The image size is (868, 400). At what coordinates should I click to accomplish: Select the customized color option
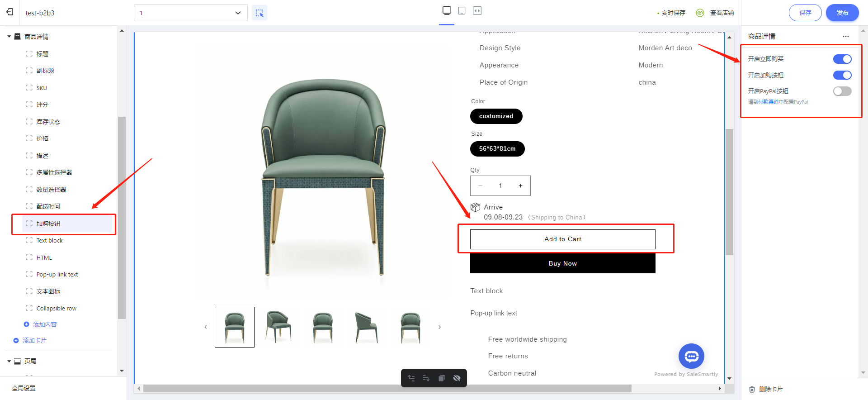(496, 116)
